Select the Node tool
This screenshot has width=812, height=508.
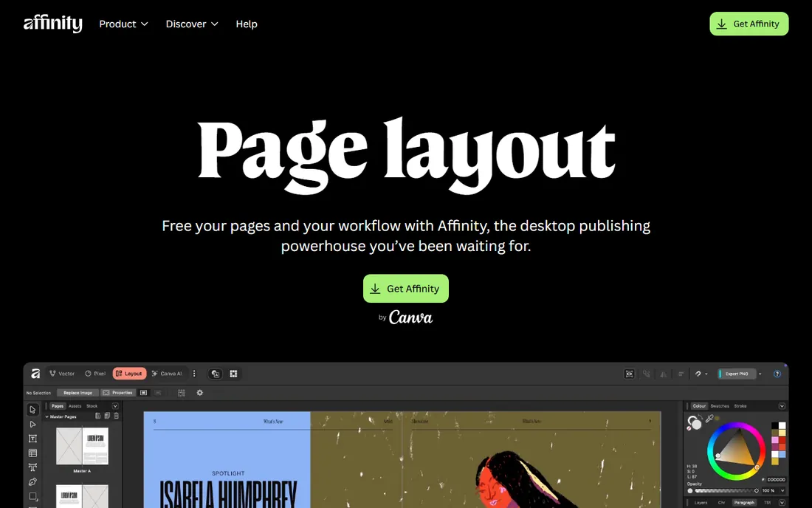coord(32,424)
